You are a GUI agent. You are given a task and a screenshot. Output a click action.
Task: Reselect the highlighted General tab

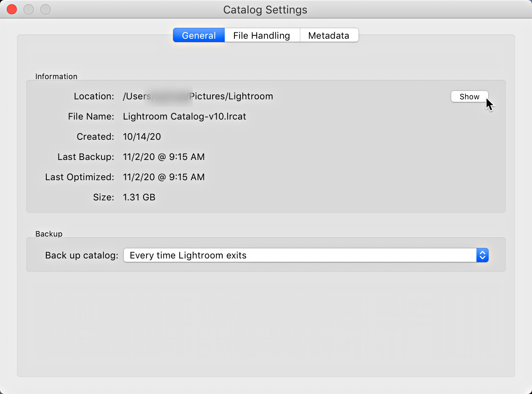click(198, 35)
